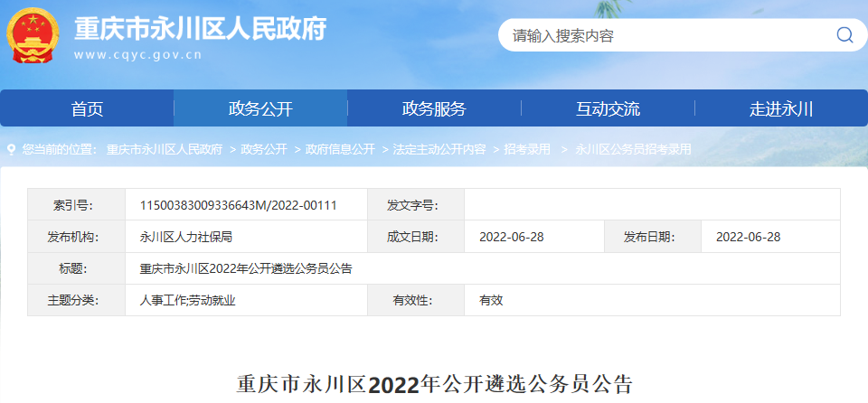The height and width of the screenshot is (403, 868).
Task: Open the 互动交流 navigation tab
Action: coord(608,109)
